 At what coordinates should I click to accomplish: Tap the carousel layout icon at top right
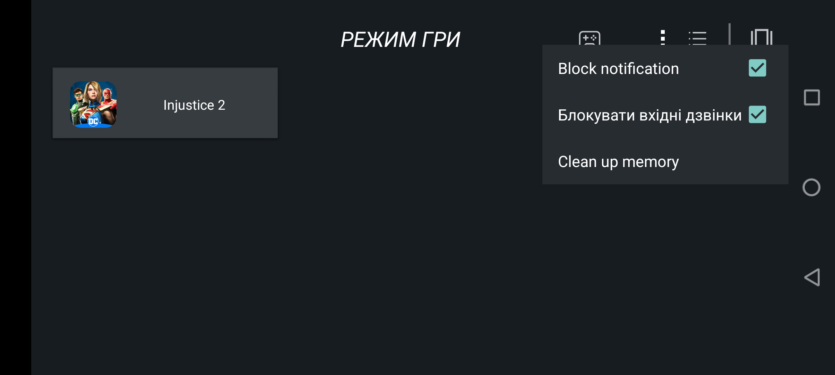point(761,38)
